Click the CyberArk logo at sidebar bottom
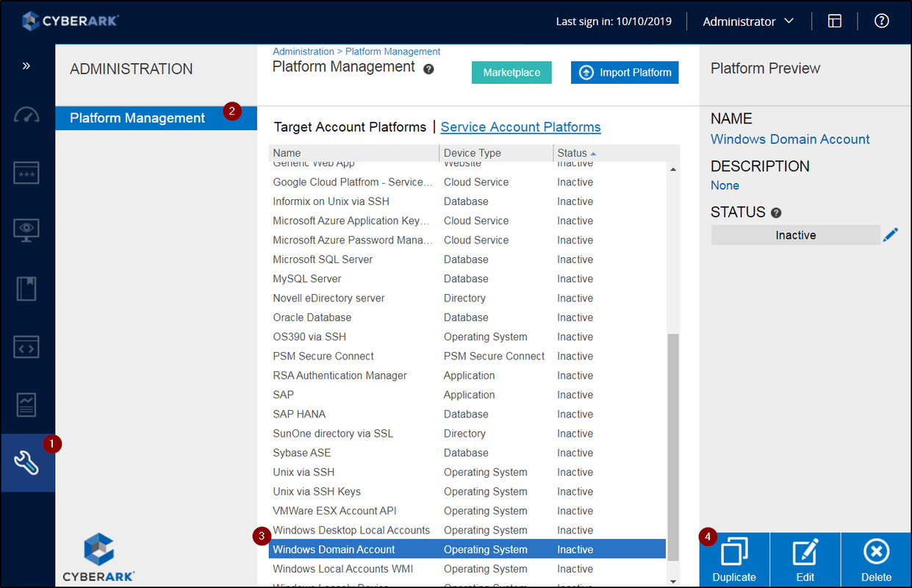912x588 pixels. click(x=98, y=557)
